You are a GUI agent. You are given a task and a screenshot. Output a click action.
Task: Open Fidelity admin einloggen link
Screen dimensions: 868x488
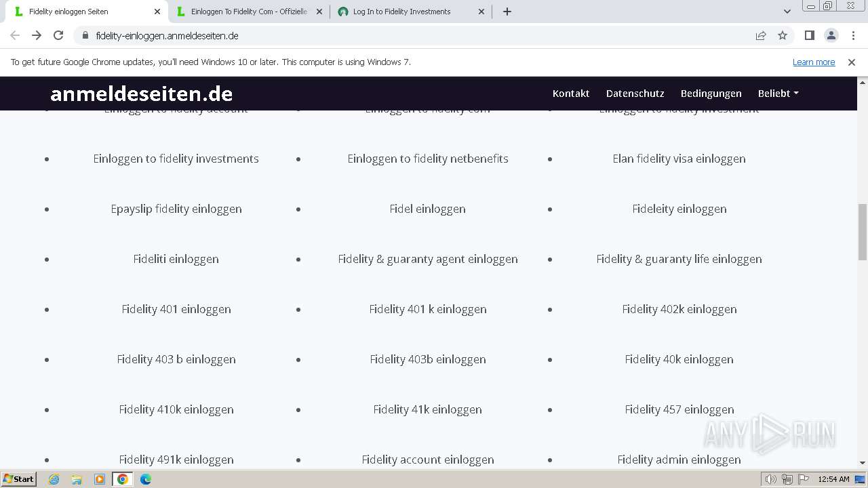coord(679,460)
